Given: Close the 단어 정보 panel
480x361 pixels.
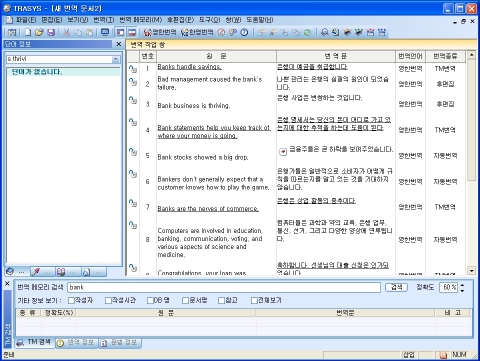Looking at the screenshot, I should coord(118,44).
